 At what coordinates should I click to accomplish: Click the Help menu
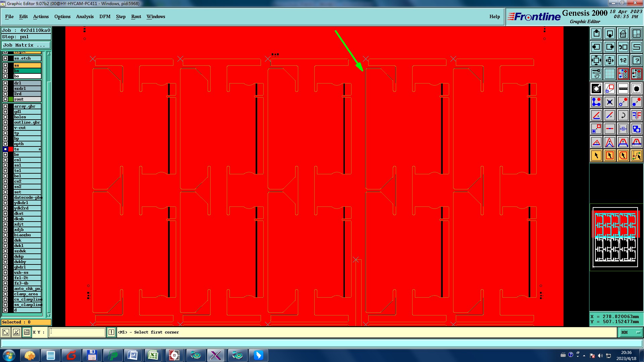click(x=494, y=16)
